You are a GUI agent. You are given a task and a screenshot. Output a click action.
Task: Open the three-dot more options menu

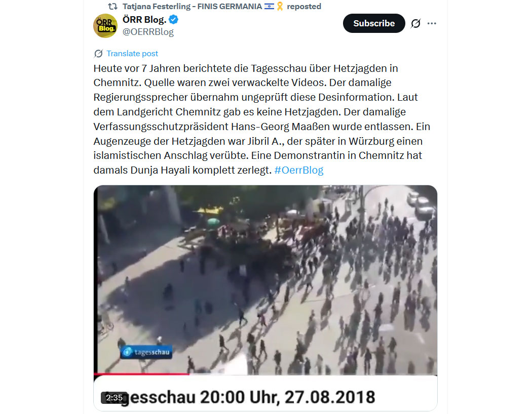pyautogui.click(x=432, y=23)
